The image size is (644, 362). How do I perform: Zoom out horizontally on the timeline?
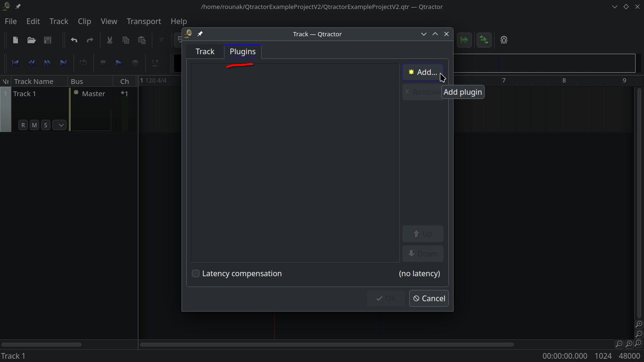click(619, 344)
